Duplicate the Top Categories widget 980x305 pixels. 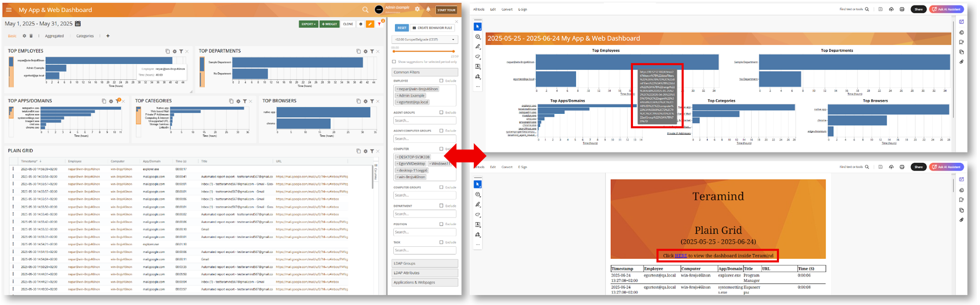click(231, 101)
